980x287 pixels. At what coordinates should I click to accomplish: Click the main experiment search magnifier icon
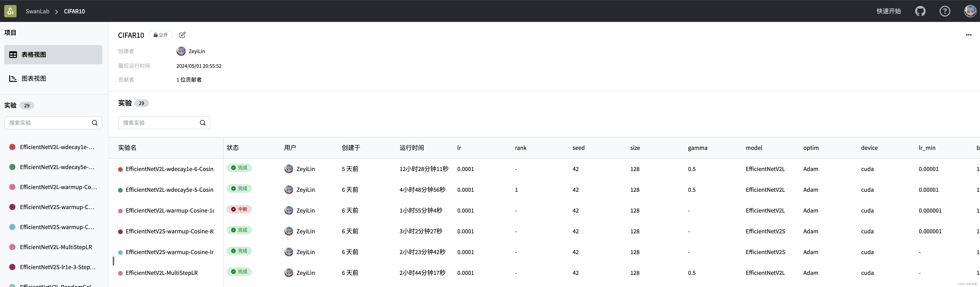point(202,123)
